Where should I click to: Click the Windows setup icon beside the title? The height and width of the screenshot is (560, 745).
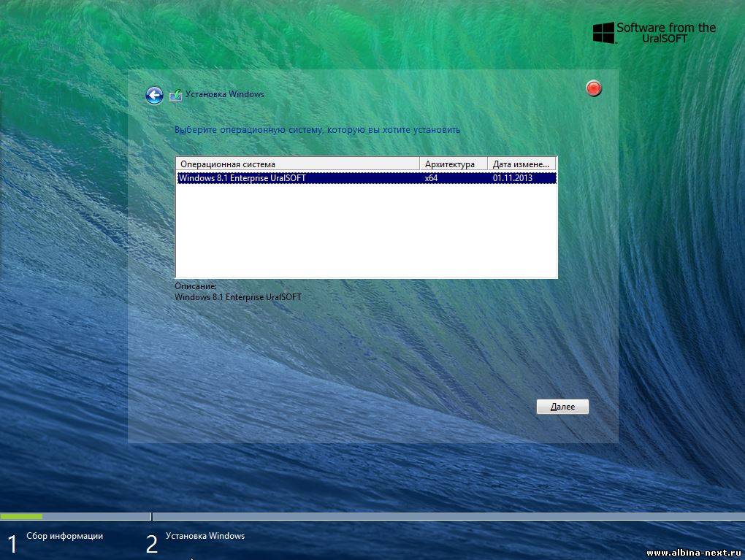[x=176, y=95]
